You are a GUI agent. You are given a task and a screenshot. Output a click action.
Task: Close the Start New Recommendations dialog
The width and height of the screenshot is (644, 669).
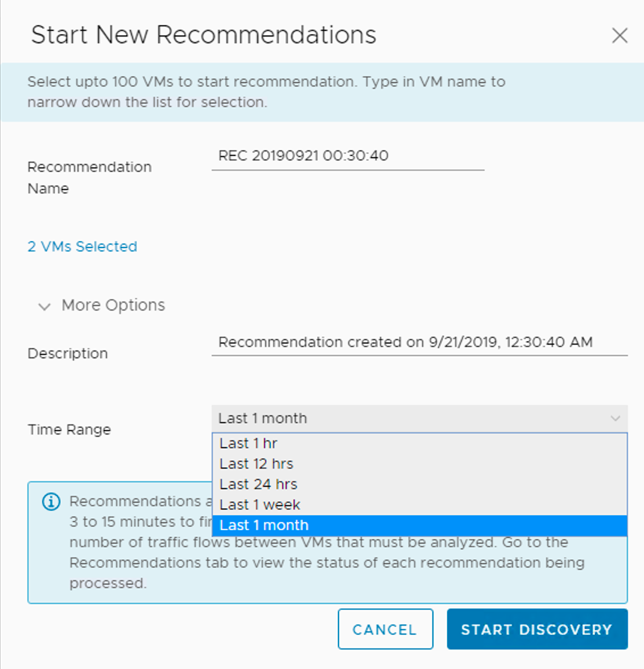tap(620, 35)
